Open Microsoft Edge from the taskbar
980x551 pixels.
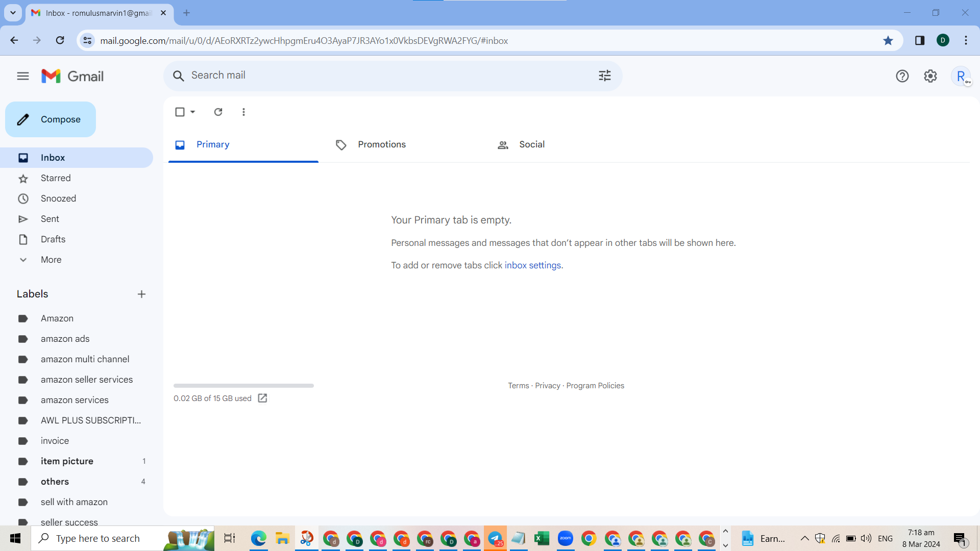point(259,538)
